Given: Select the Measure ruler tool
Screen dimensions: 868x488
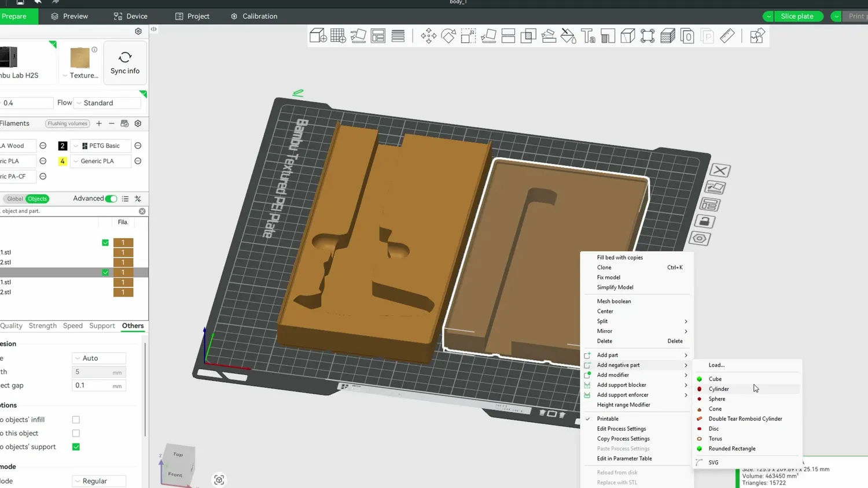Looking at the screenshot, I should pos(727,36).
